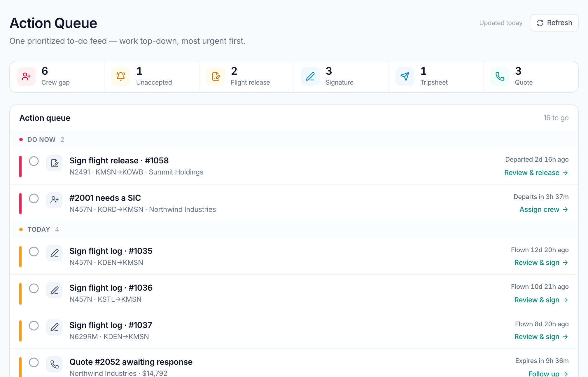This screenshot has width=588, height=377.
Task: Click the 'Sign flight release · #1058' title
Action: [x=119, y=160]
